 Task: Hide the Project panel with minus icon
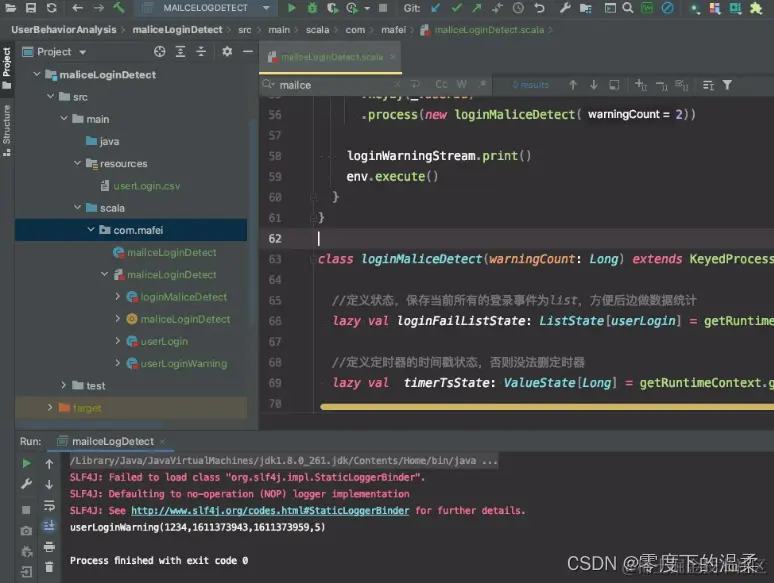(x=248, y=51)
